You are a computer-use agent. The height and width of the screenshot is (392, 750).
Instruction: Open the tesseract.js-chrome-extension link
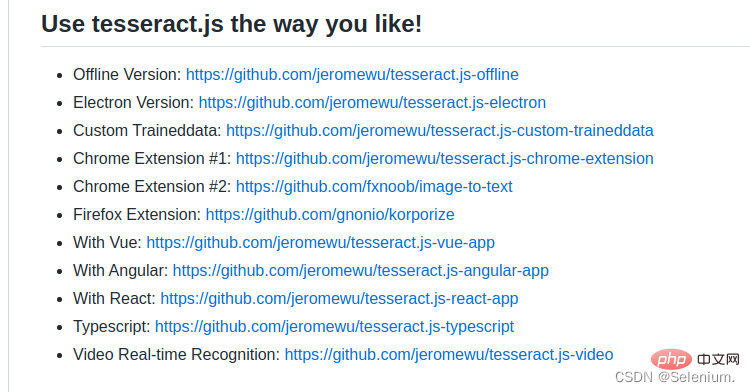pos(444,158)
